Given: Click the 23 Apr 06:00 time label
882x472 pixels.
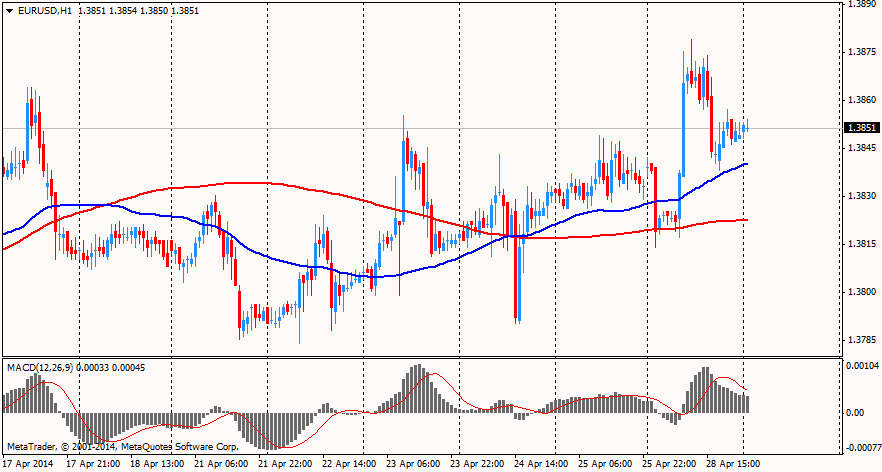Looking at the screenshot, I should point(414,465).
